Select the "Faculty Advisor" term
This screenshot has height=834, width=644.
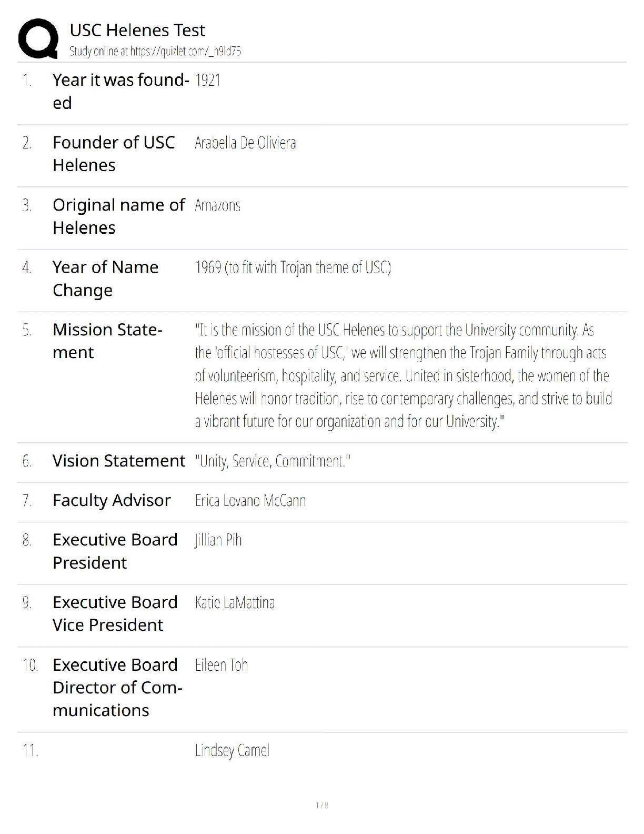pos(112,500)
